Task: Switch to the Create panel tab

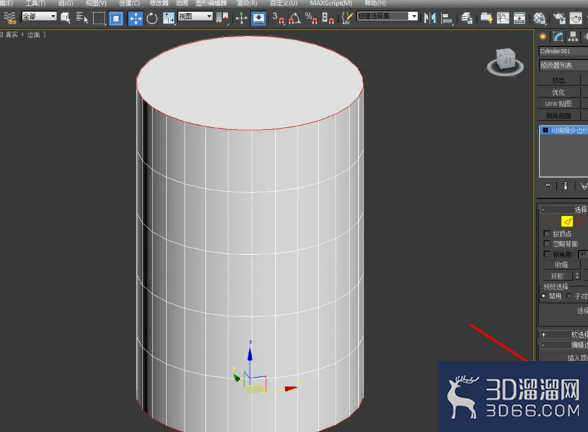Action: pos(542,36)
